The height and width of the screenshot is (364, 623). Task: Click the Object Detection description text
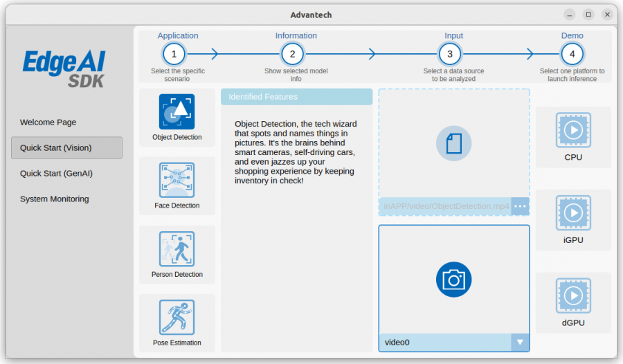(296, 152)
